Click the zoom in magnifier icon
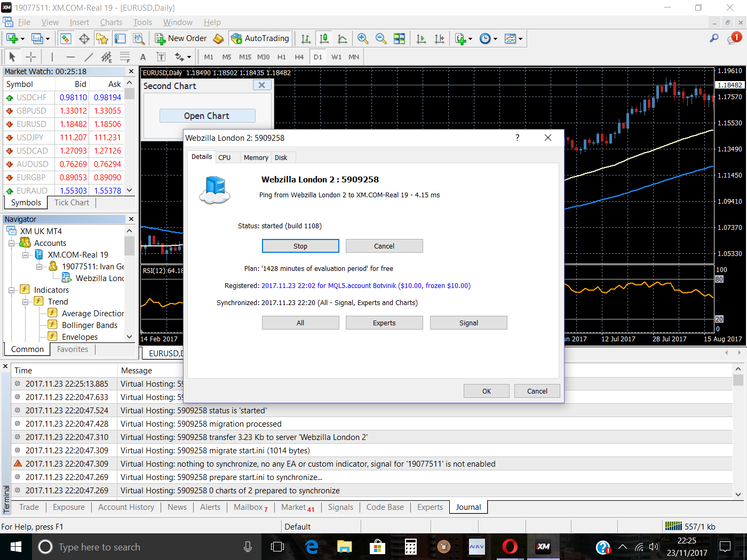Screen dimensions: 747x560 click(363, 38)
